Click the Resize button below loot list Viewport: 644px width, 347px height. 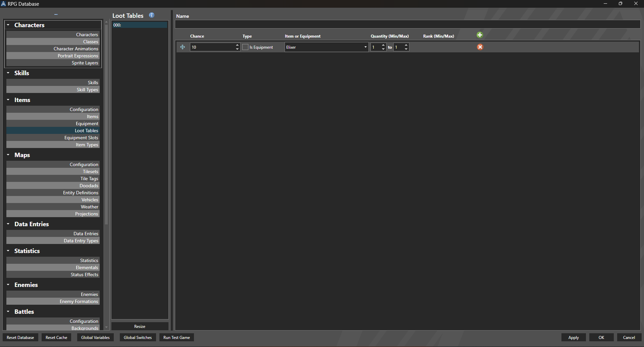[140, 327]
